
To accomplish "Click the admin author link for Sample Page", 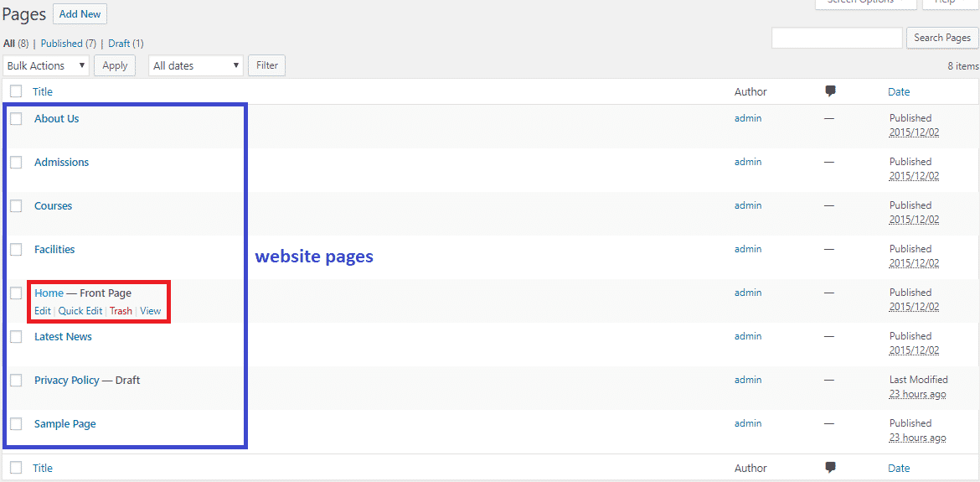I will tap(748, 422).
